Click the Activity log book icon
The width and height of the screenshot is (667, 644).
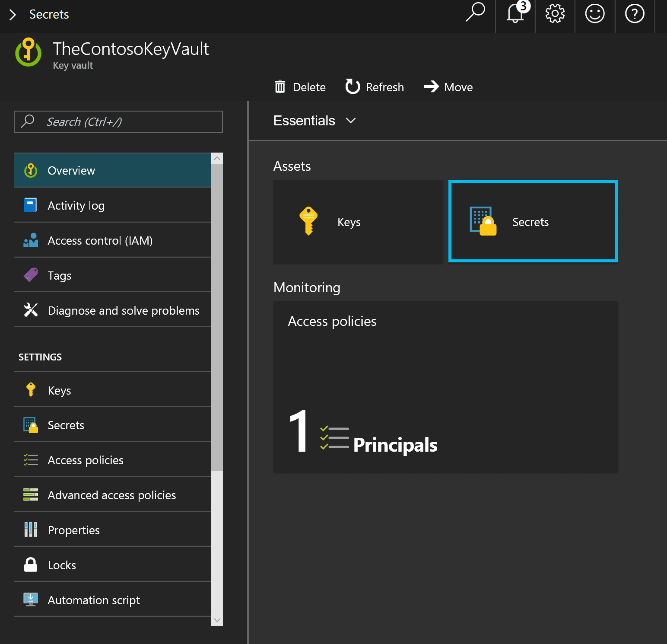(x=31, y=205)
